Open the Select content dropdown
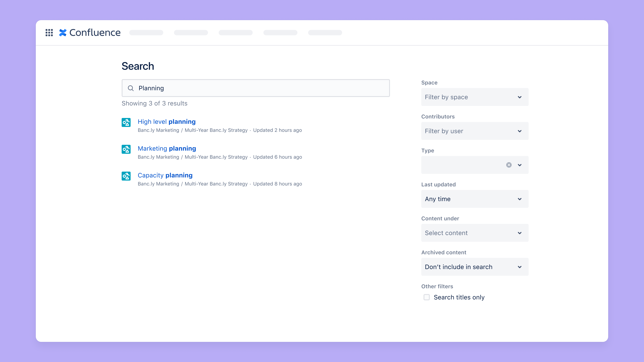Image resolution: width=644 pixels, height=362 pixels. tap(474, 233)
